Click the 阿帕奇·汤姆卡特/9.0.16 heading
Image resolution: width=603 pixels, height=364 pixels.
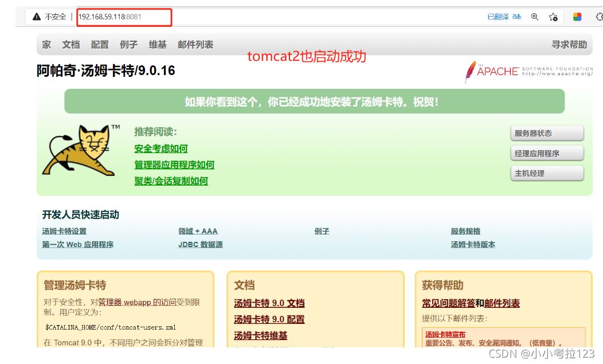coord(106,71)
